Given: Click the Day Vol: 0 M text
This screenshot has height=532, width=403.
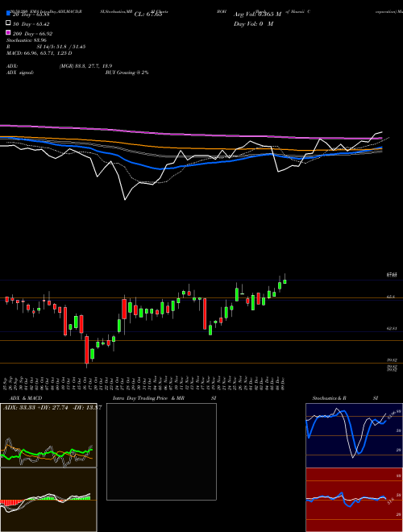Looking at the screenshot, I should point(253,23).
